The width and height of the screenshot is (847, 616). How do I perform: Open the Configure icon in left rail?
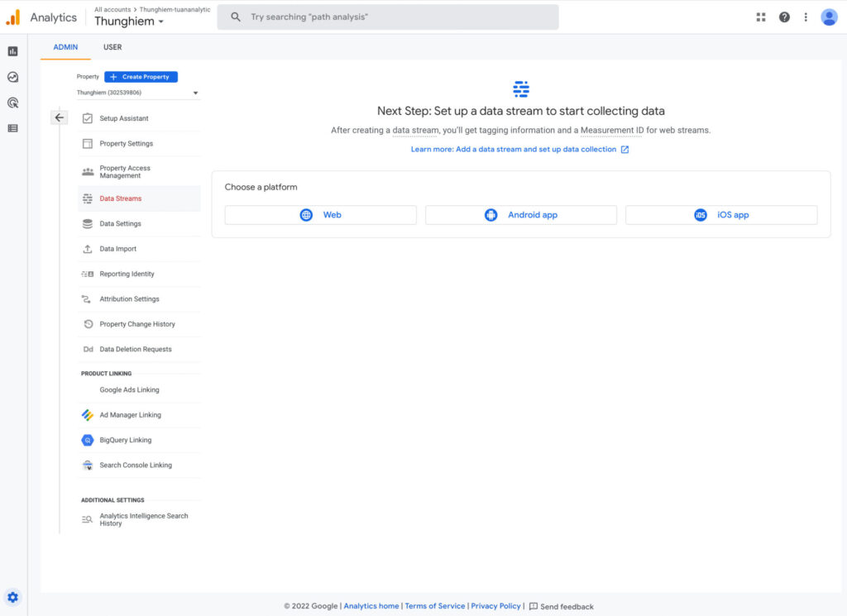(12, 128)
